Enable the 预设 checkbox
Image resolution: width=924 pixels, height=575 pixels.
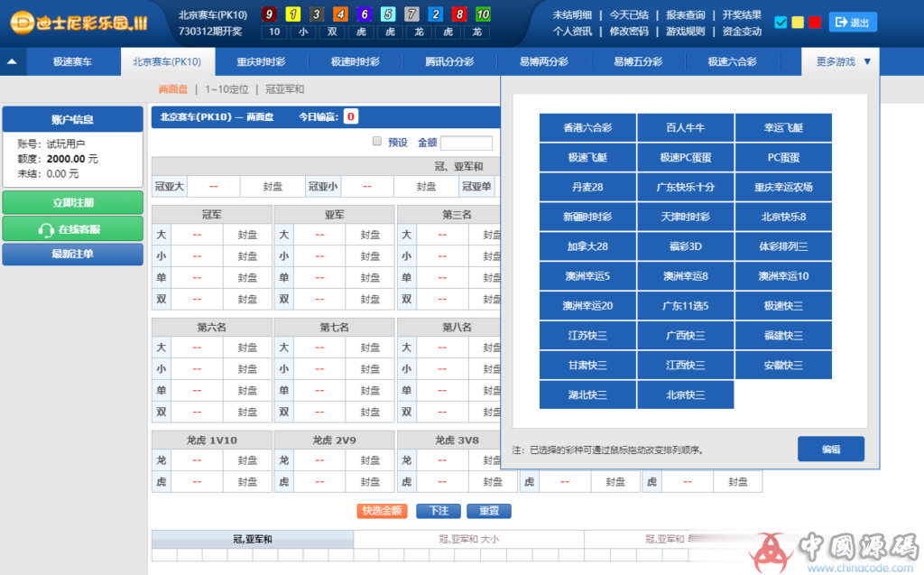point(377,141)
